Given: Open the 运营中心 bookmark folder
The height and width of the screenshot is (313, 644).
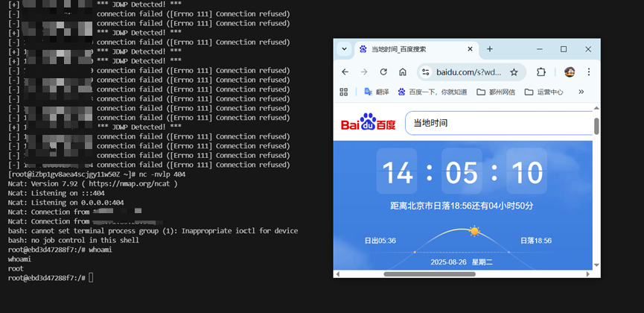Looking at the screenshot, I should click(x=543, y=92).
